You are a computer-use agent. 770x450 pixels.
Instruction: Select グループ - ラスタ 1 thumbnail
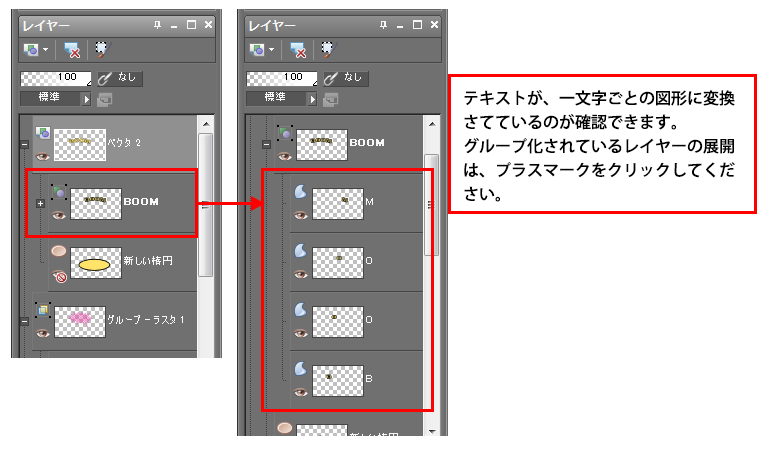[x=80, y=322]
